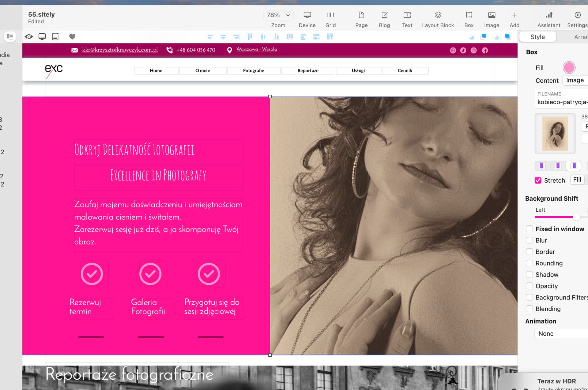The height and width of the screenshot is (390, 588).
Task: Enable the Fixed in window checkbox
Action: click(x=529, y=229)
